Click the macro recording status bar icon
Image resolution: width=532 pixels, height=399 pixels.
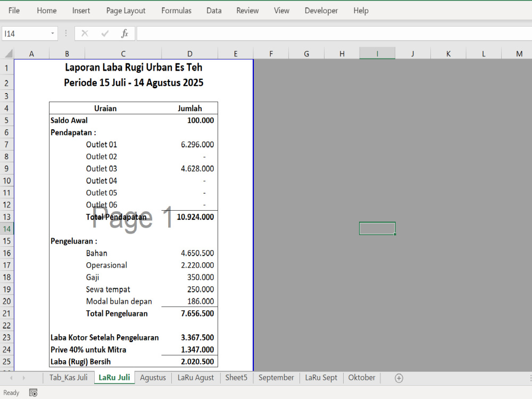33,393
